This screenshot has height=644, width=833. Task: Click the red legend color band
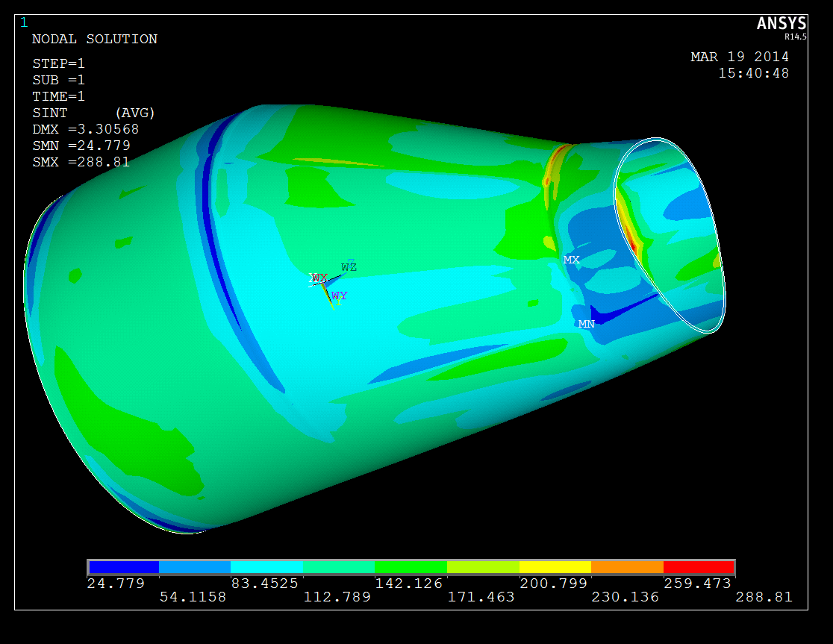699,567
